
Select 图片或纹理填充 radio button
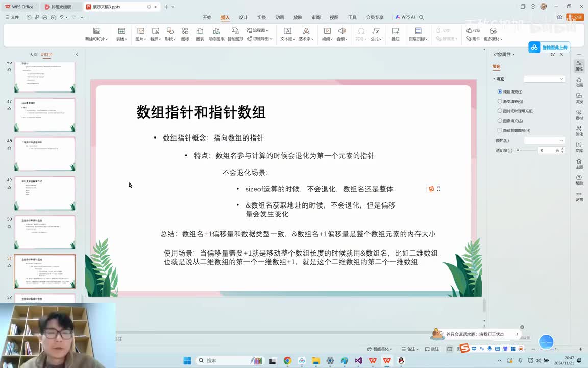tap(500, 111)
